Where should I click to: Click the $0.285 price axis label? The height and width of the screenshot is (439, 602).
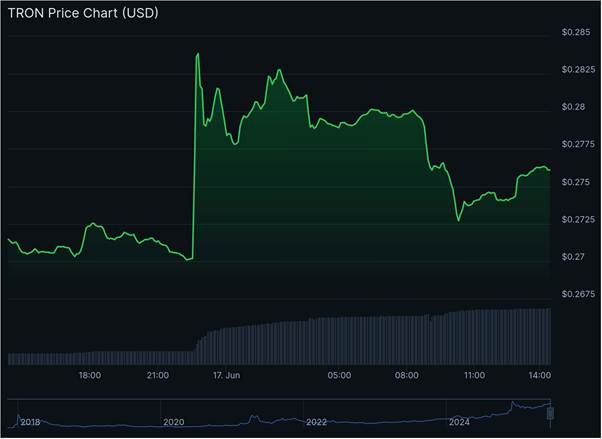[576, 32]
